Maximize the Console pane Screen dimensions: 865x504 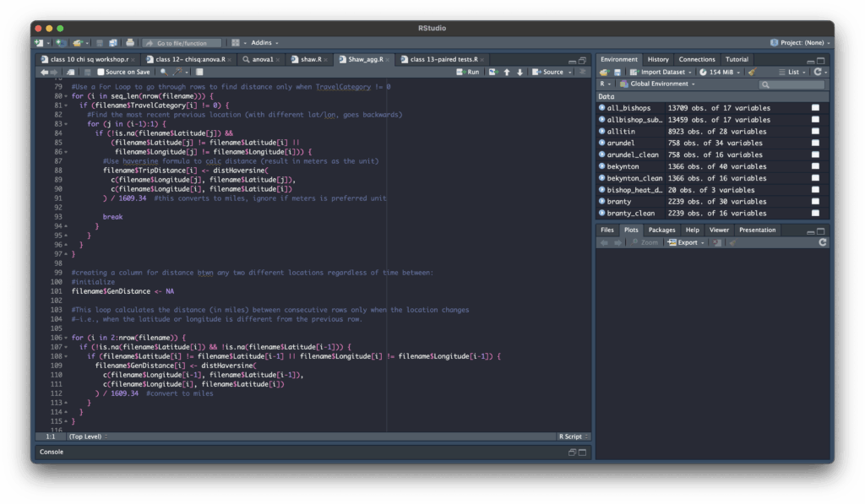tap(583, 453)
